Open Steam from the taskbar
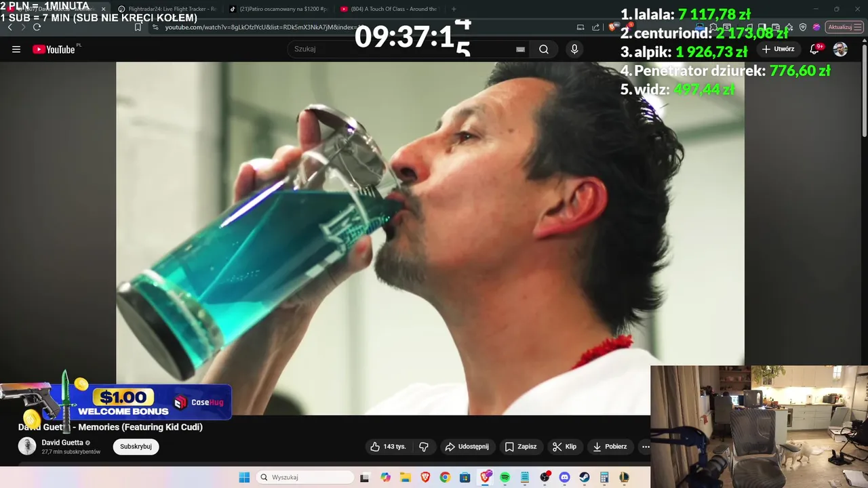 coord(584,477)
